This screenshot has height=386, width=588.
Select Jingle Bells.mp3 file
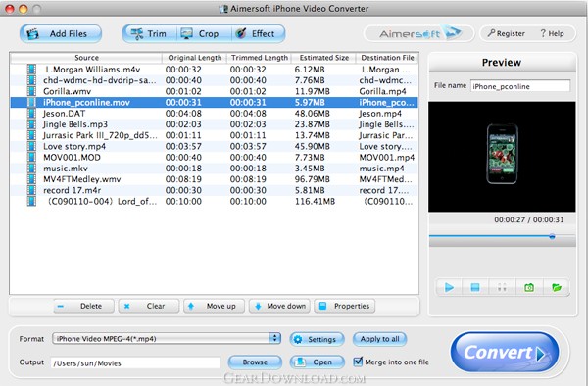click(214, 124)
